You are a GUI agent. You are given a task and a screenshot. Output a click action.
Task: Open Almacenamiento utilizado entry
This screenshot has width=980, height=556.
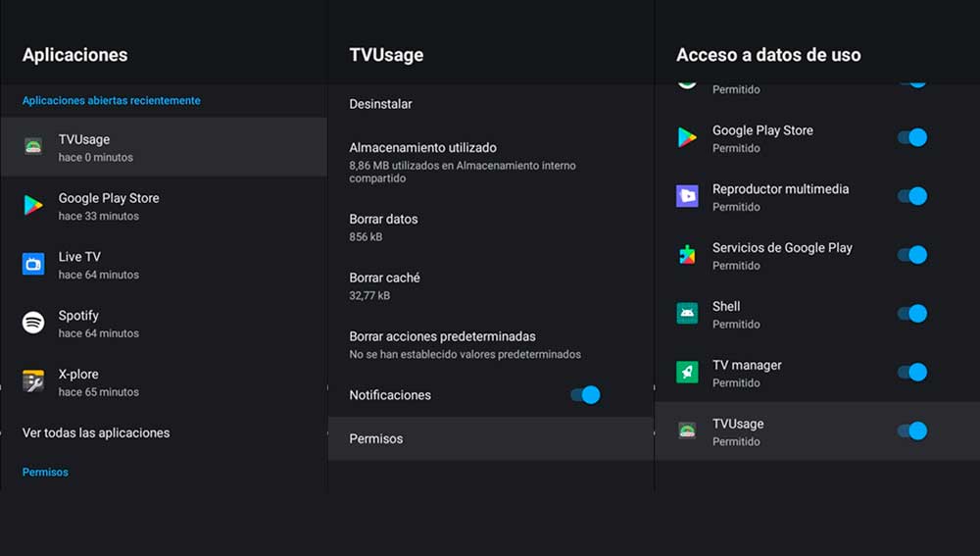491,162
